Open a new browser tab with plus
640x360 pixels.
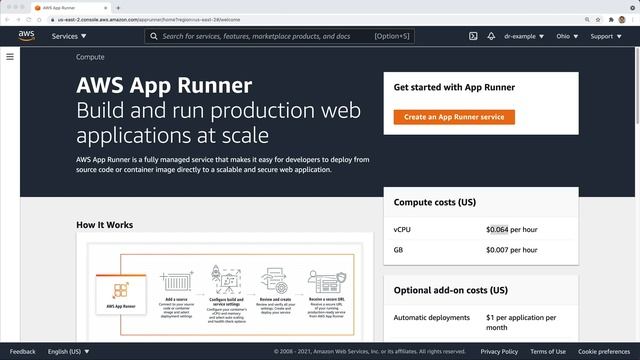click(118, 8)
